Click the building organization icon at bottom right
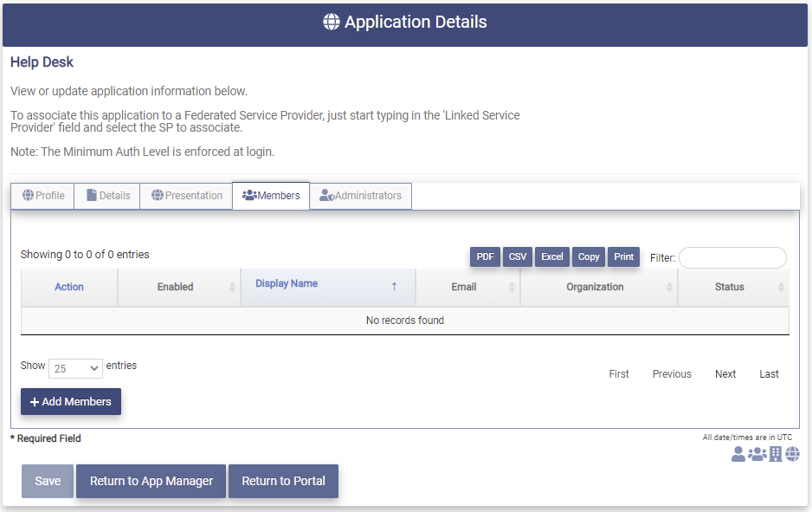 776,454
